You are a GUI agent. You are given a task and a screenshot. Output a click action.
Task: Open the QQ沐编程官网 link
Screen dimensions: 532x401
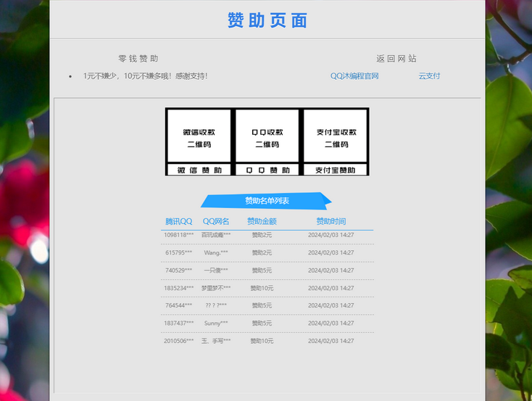point(354,76)
